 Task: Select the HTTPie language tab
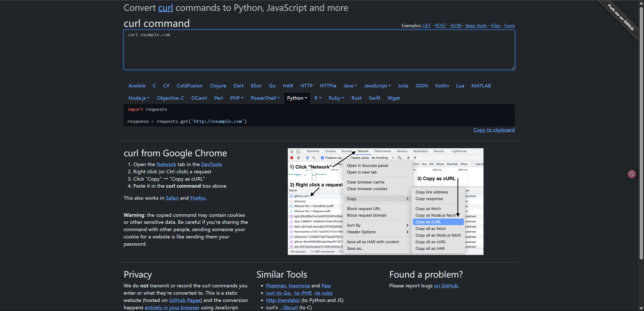(x=328, y=86)
